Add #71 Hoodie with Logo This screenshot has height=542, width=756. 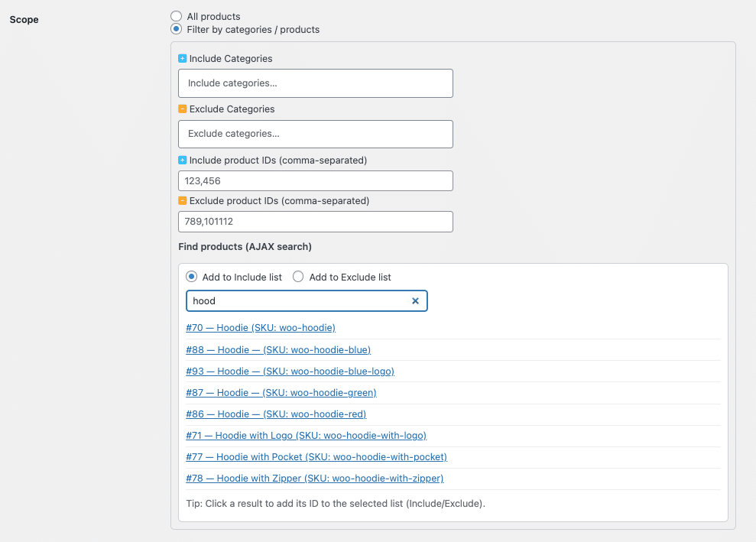pos(306,435)
